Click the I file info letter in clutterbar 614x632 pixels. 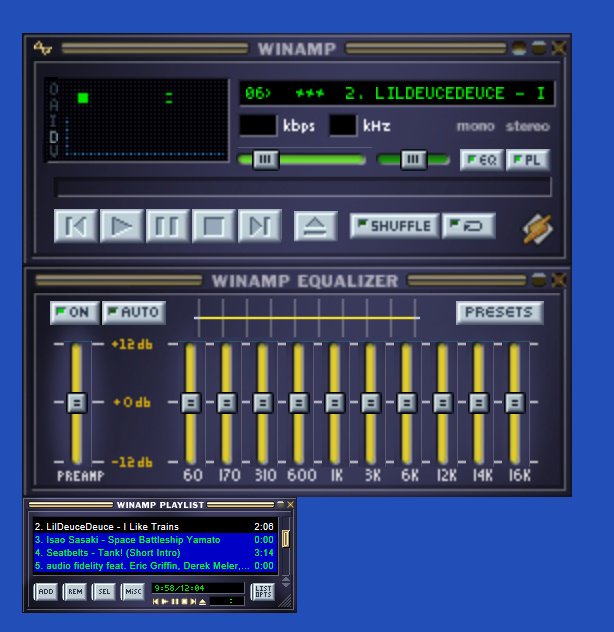coord(54,121)
